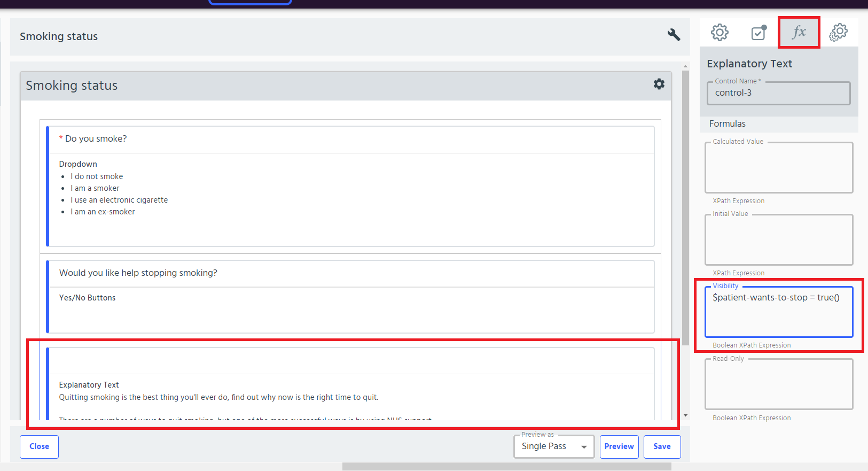Image resolution: width=868 pixels, height=471 pixels.
Task: Click the Explanatory Text panel heading
Action: [x=749, y=64]
